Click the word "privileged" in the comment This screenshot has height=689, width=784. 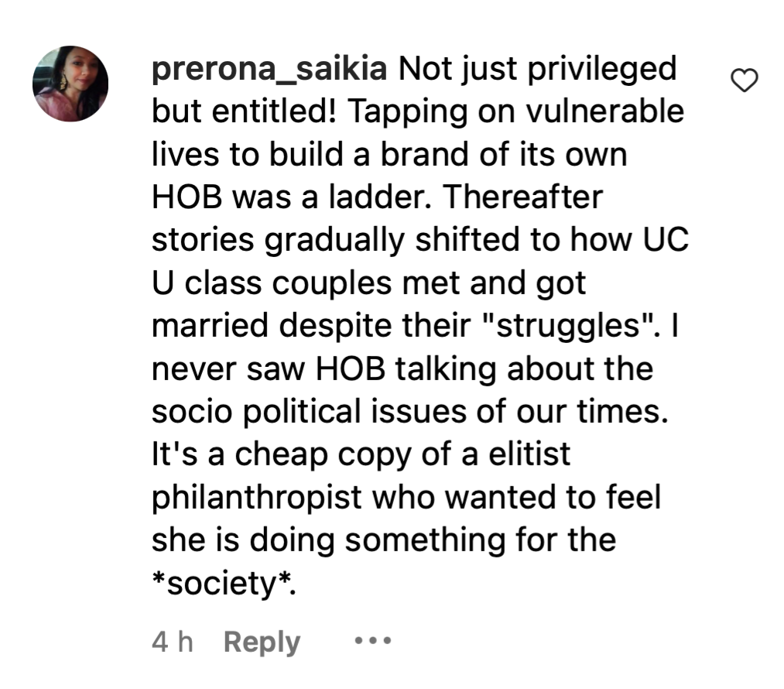pos(602,69)
